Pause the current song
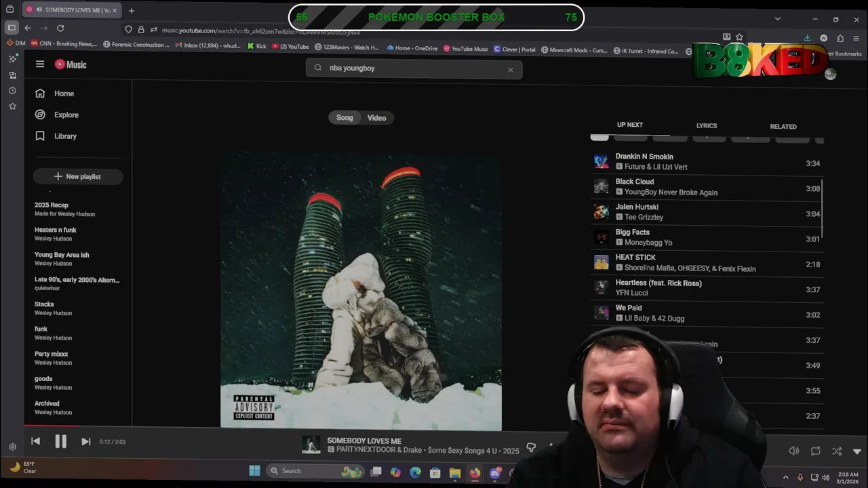This screenshot has width=868, height=488. (60, 441)
